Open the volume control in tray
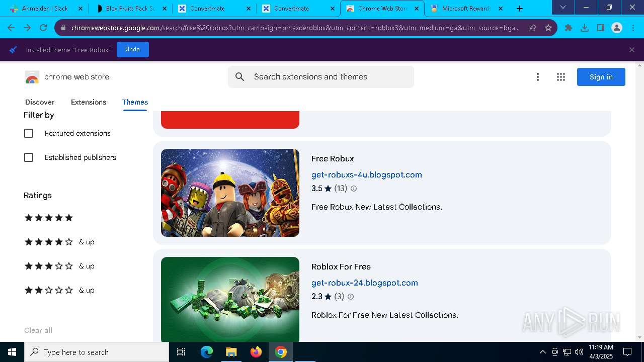This screenshot has width=644, height=362. [x=579, y=352]
